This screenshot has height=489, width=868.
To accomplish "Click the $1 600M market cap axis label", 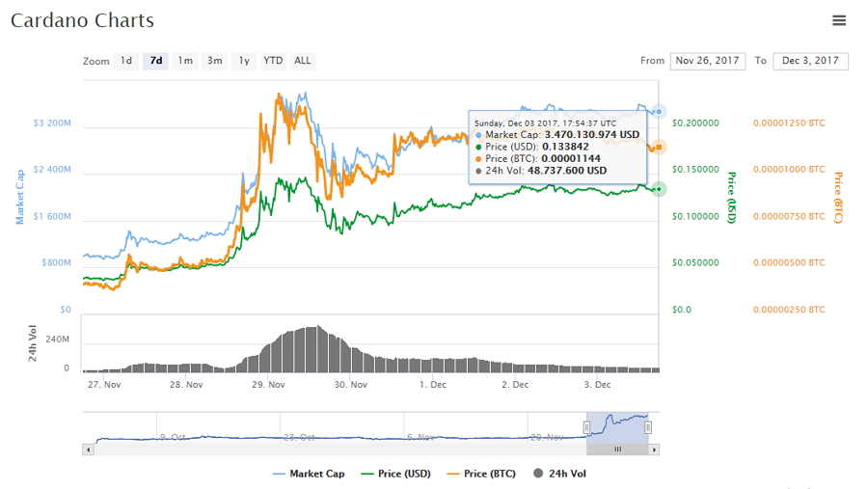I will tap(52, 217).
